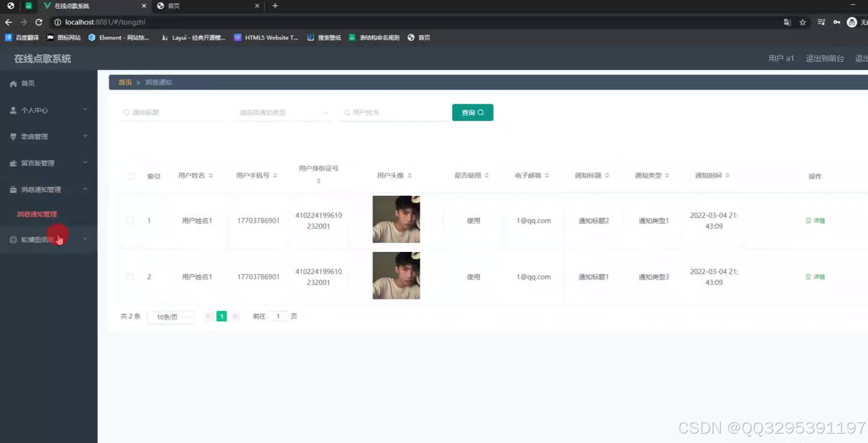
Task: Click the 首页 home icon in sidebar
Action: [13, 83]
